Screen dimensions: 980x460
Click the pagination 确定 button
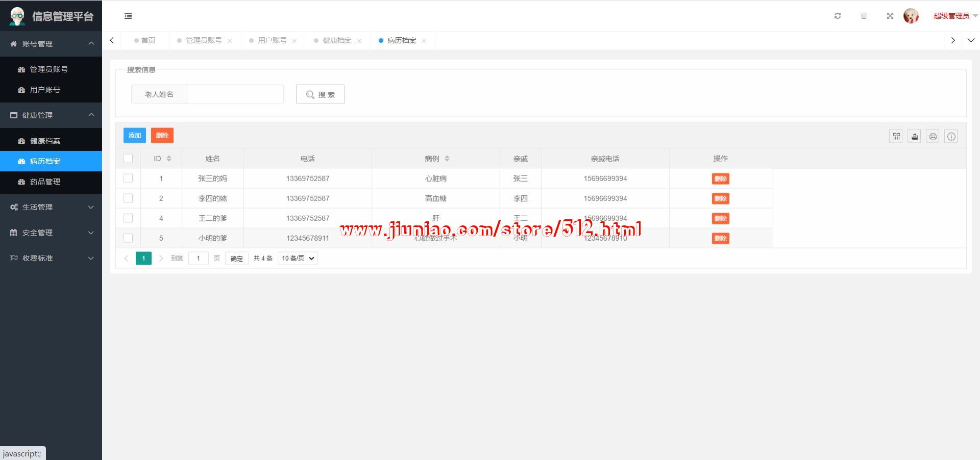click(237, 259)
